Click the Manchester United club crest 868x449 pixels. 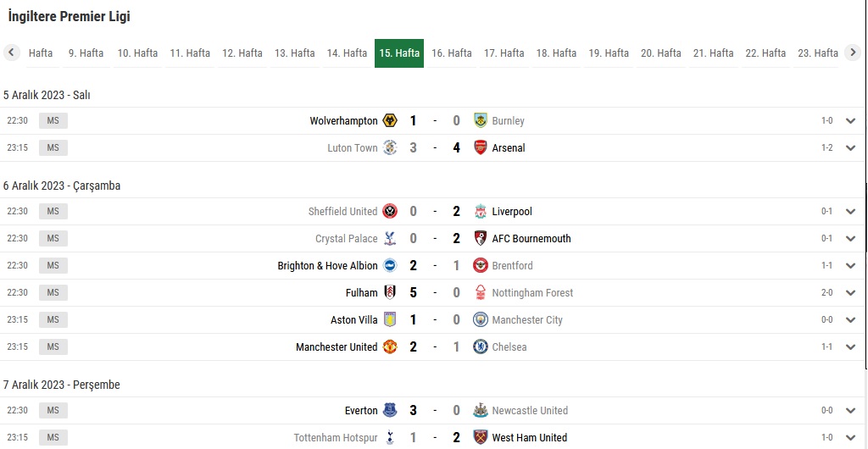[390, 346]
